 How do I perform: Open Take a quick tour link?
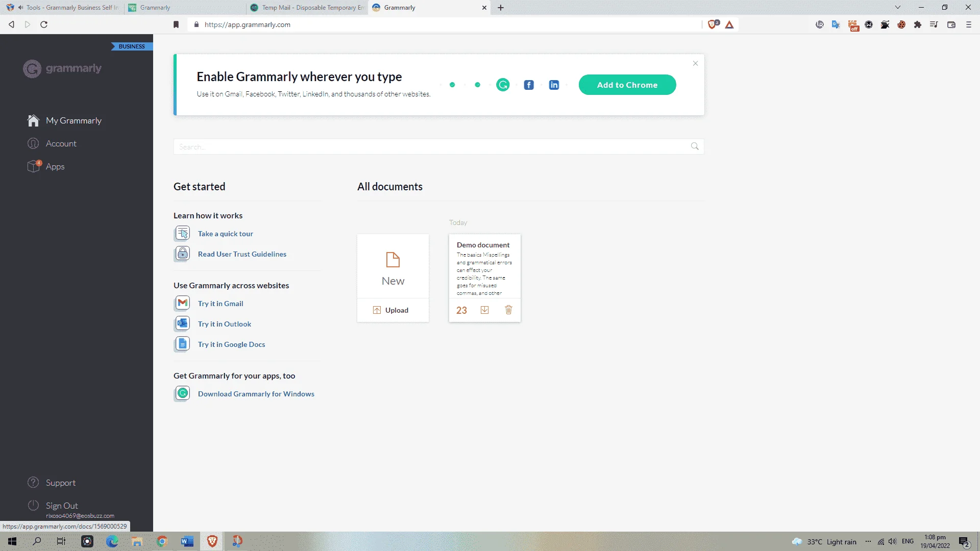(x=225, y=234)
